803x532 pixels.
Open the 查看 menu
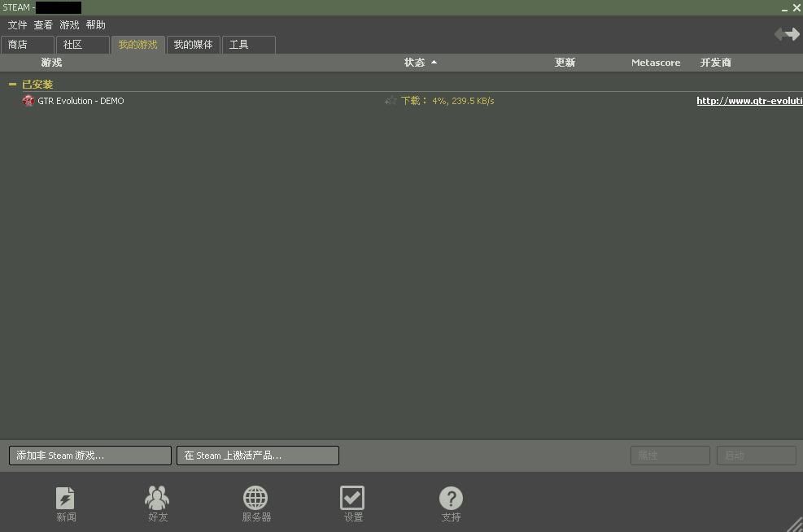coord(44,24)
